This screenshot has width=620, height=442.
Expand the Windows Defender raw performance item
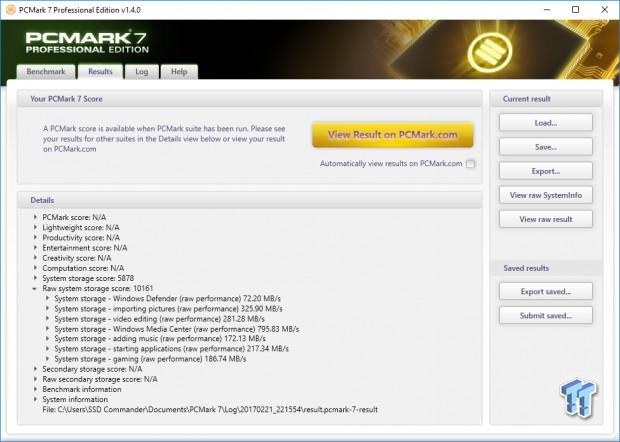click(47, 298)
